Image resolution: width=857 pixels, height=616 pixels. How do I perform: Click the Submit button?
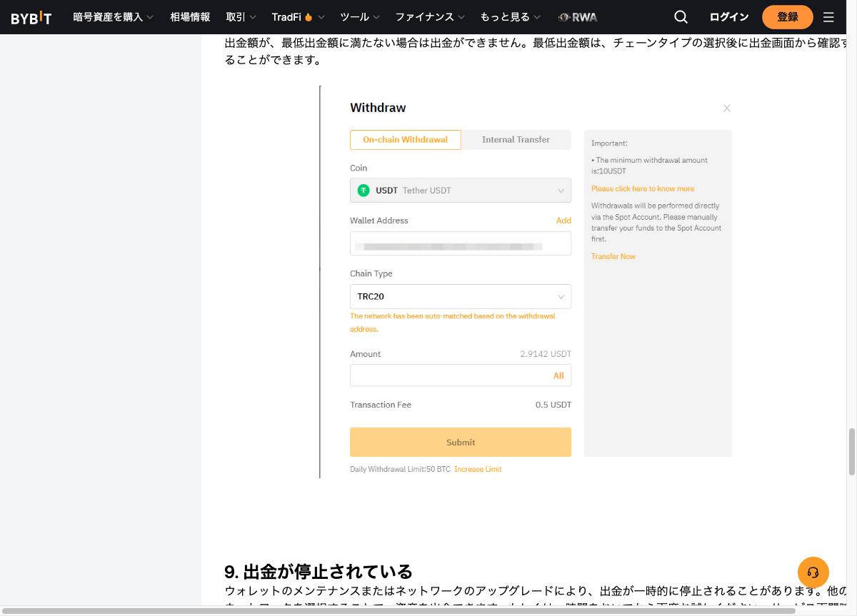tap(461, 442)
